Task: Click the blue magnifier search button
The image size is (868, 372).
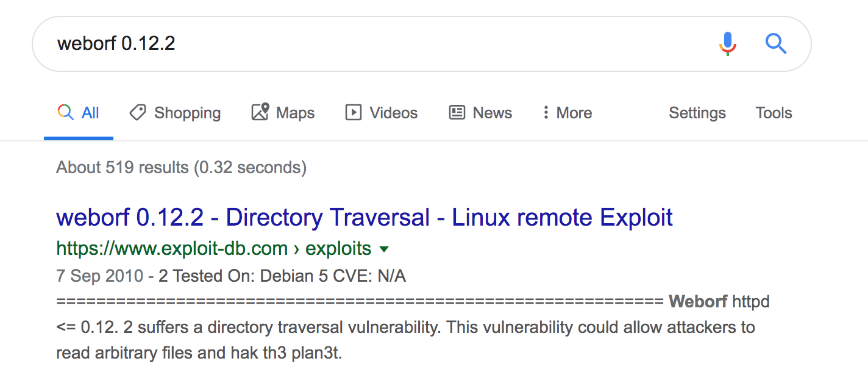Action: click(775, 44)
